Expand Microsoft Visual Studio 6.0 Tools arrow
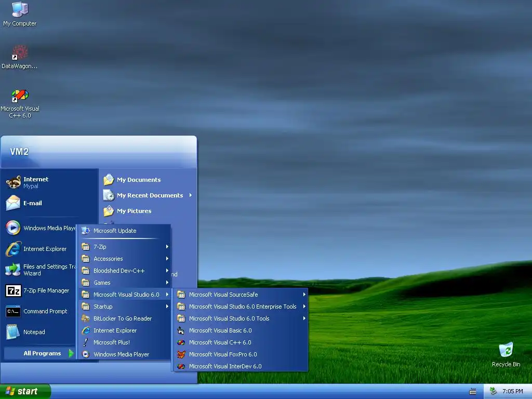The image size is (532, 399). 304,318
